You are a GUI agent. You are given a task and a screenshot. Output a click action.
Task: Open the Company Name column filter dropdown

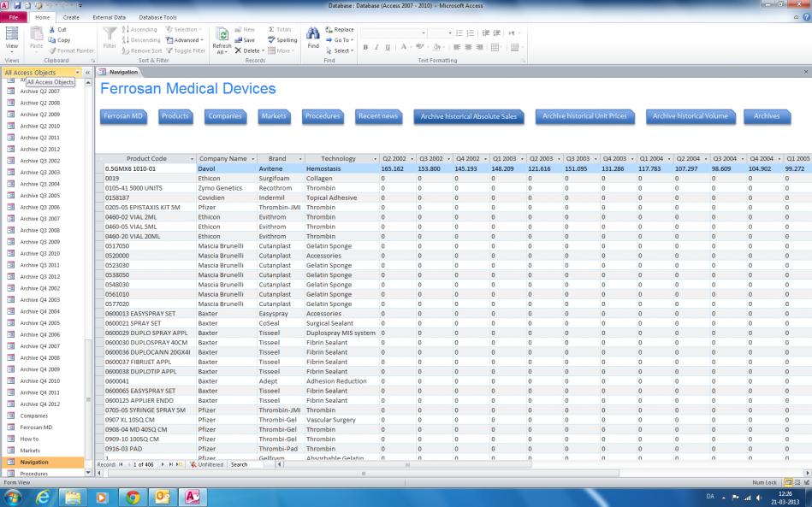point(253,159)
